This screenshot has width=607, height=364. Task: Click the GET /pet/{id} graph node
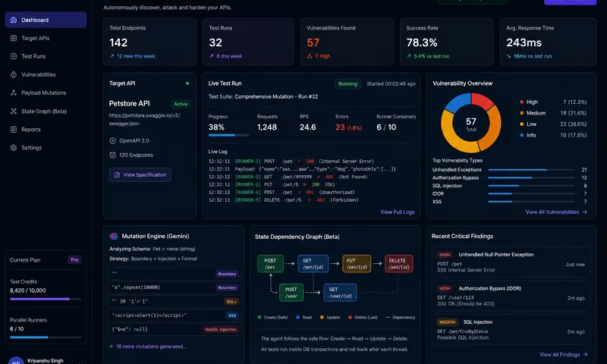click(x=313, y=264)
